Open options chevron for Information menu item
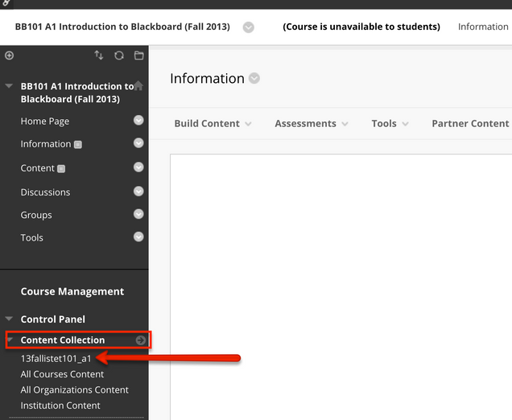This screenshot has height=420, width=512. click(x=138, y=143)
